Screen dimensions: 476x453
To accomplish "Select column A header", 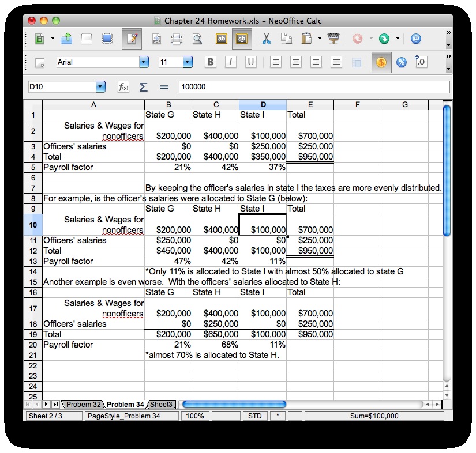I will (93, 105).
